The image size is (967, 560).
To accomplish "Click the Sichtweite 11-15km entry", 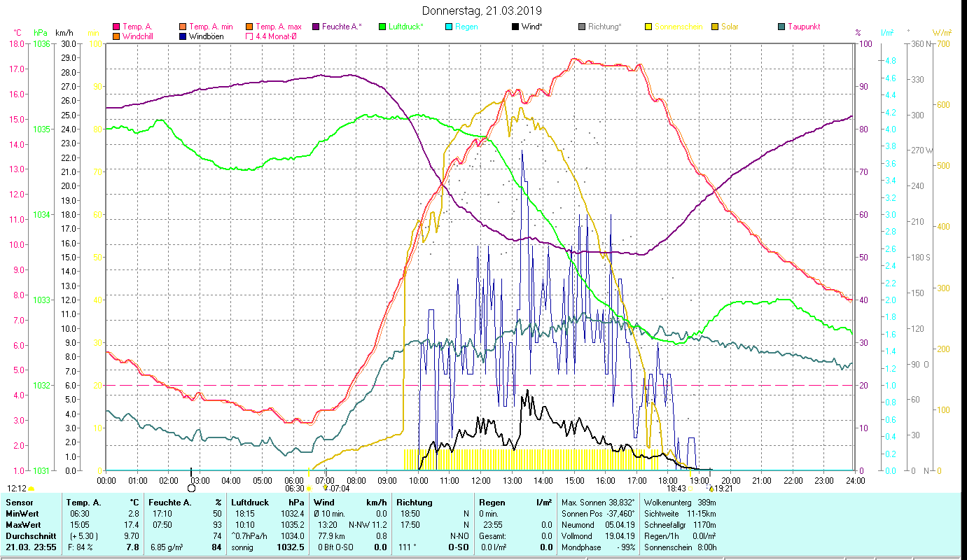I will pyautogui.click(x=679, y=513).
